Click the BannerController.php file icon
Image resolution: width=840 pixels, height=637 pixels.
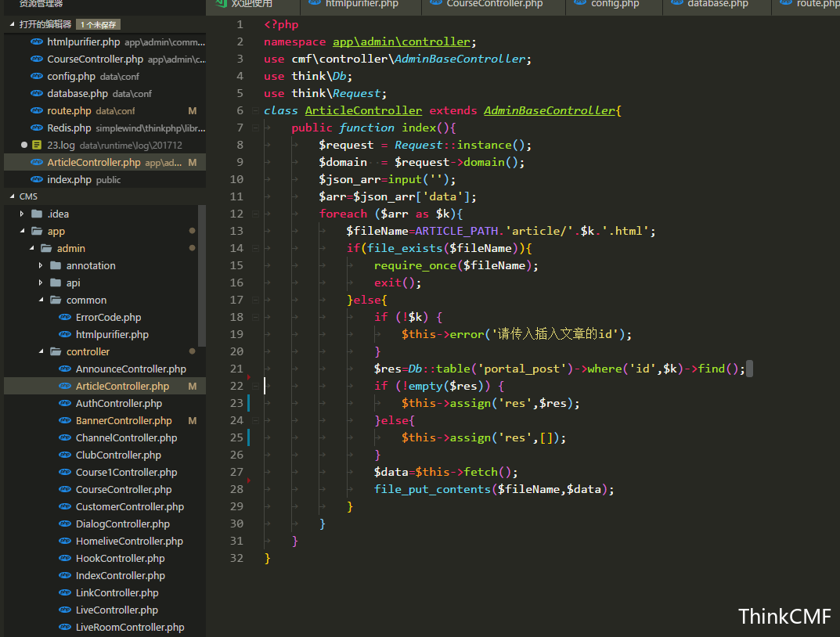65,420
